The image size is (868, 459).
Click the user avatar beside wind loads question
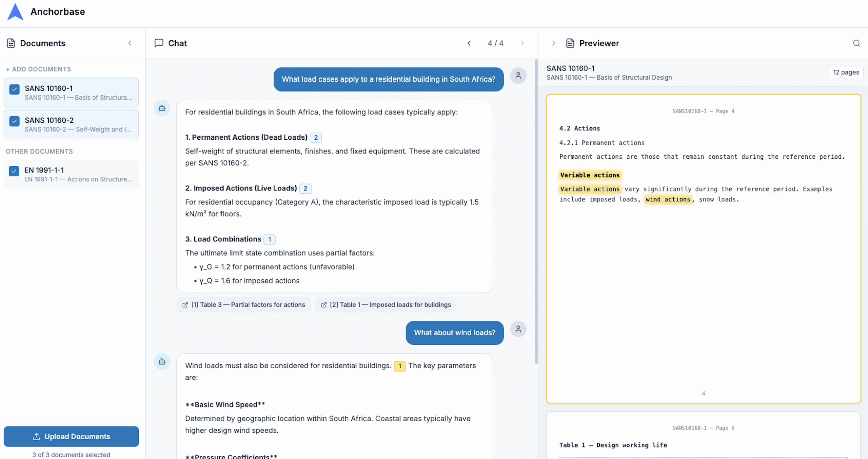click(x=518, y=329)
